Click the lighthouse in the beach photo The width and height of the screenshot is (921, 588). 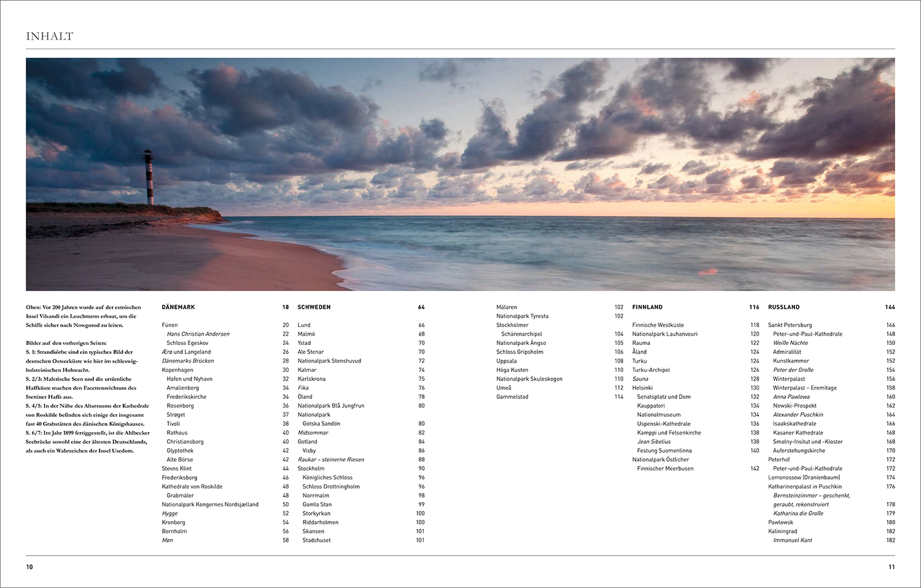coord(149,177)
